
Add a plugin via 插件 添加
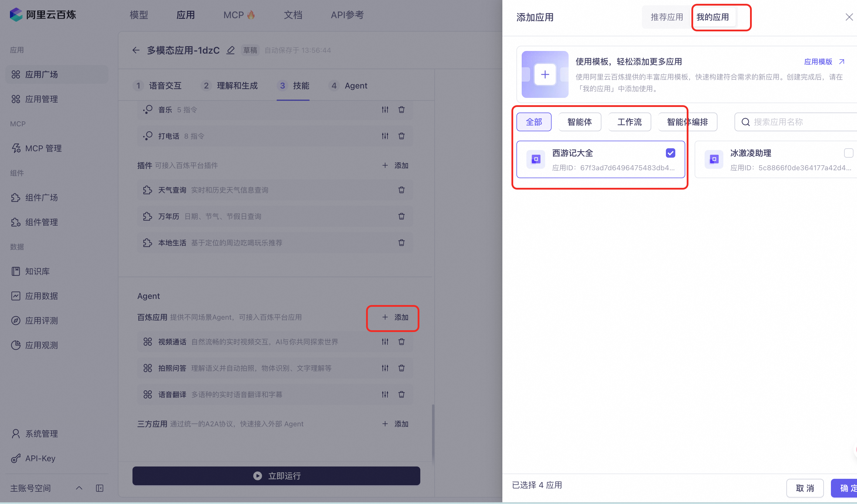click(395, 166)
